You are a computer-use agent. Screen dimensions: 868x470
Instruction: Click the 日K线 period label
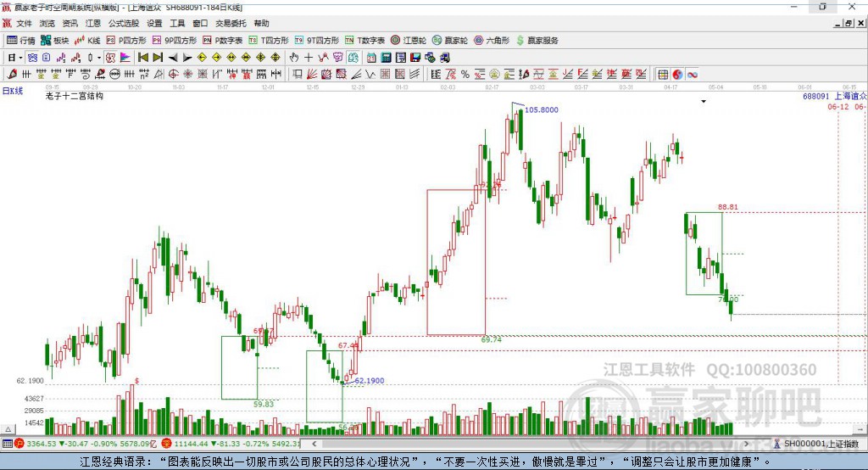pos(13,91)
